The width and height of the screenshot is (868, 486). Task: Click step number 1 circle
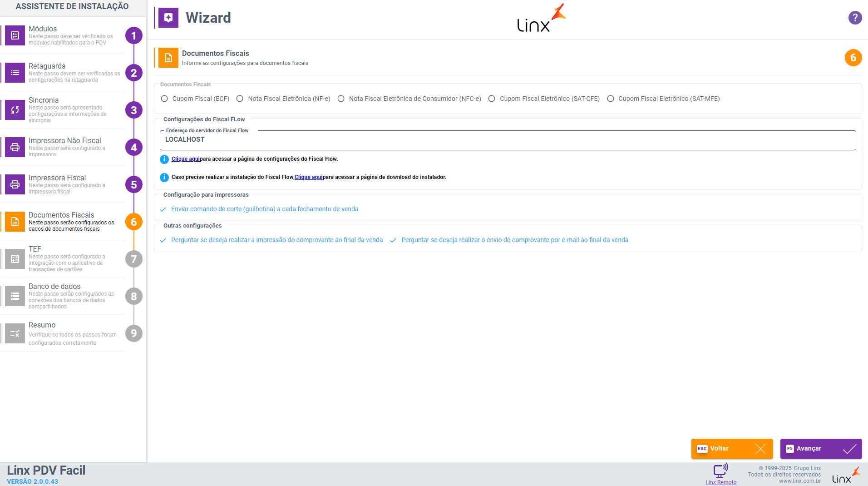[134, 35]
